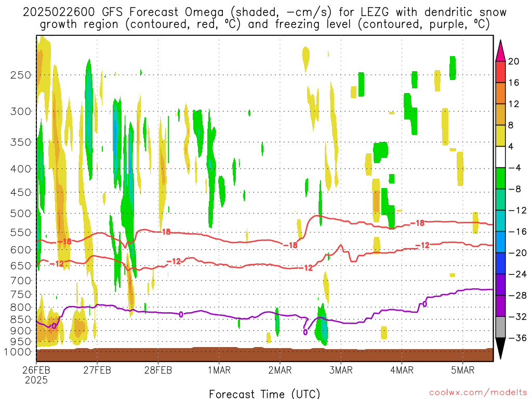Click the 2MAR date label
This screenshot has height=399, width=532.
[280, 370]
